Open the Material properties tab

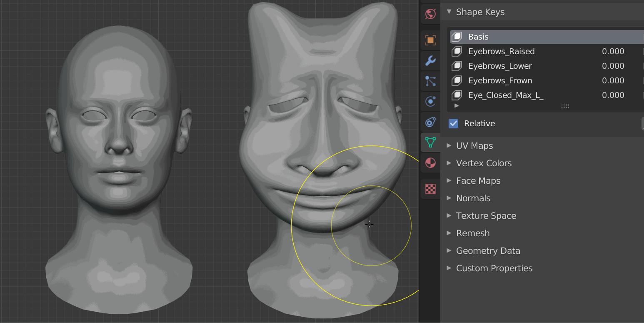click(430, 163)
